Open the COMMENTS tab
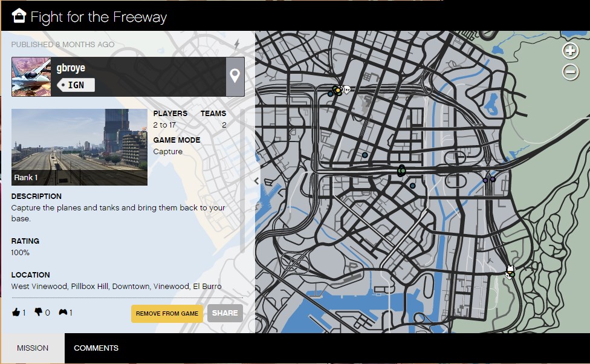 (96, 348)
